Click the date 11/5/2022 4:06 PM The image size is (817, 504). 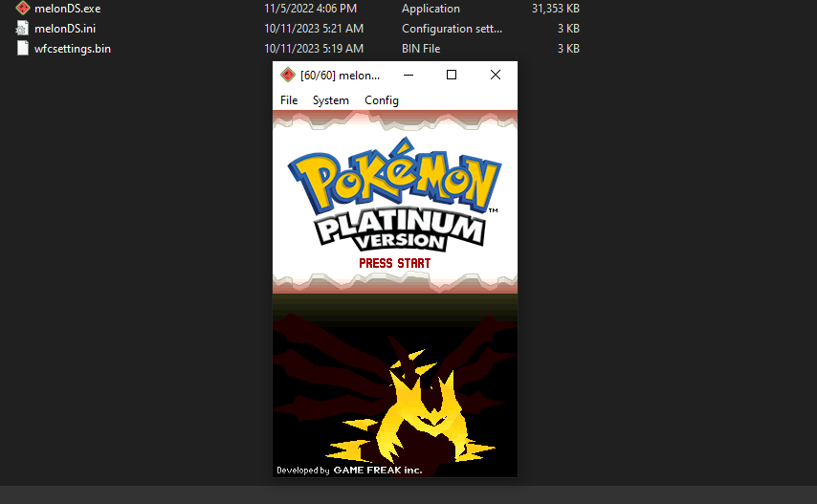(310, 9)
